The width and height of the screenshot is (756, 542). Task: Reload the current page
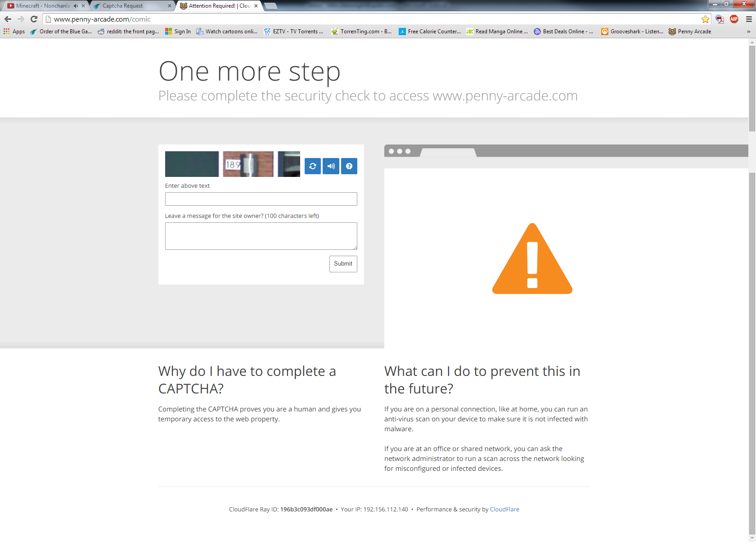click(x=34, y=19)
